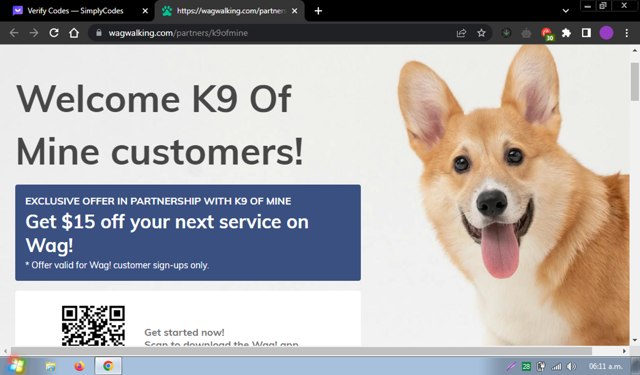Click the 'Offer valid for Wag!' note

point(117,265)
